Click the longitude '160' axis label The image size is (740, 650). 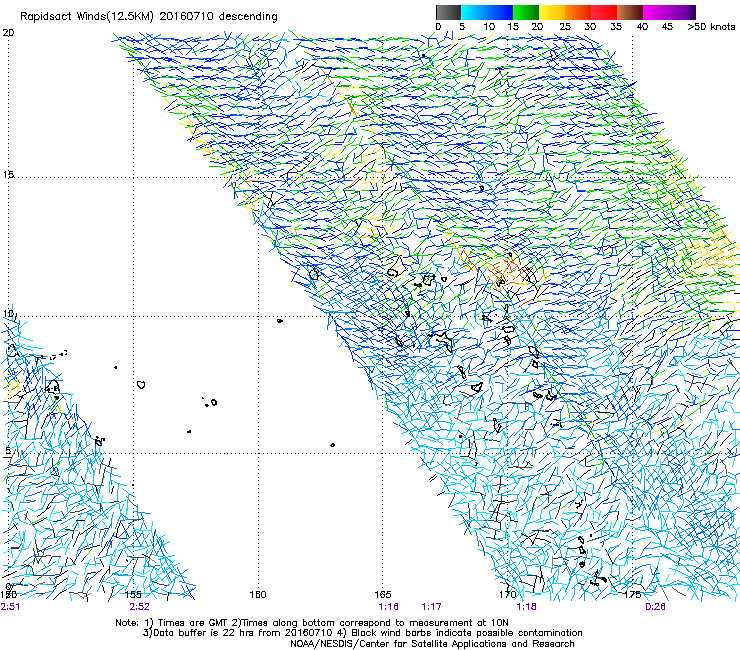point(258,594)
